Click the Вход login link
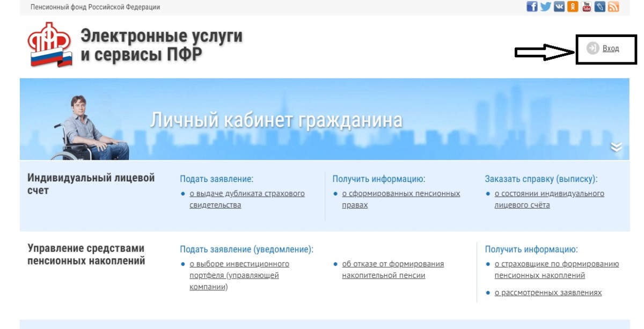Image resolution: width=644 pixels, height=329 pixels. point(611,48)
